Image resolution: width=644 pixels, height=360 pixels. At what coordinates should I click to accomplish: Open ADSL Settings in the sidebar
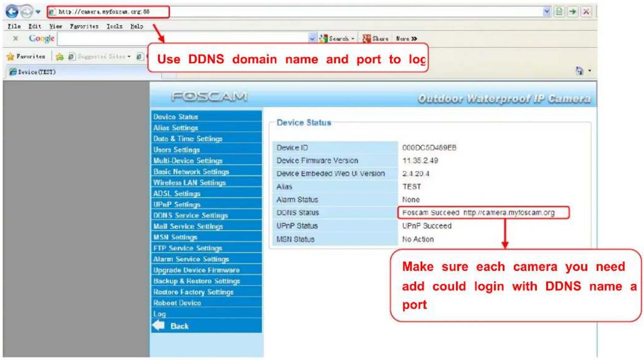207,193
